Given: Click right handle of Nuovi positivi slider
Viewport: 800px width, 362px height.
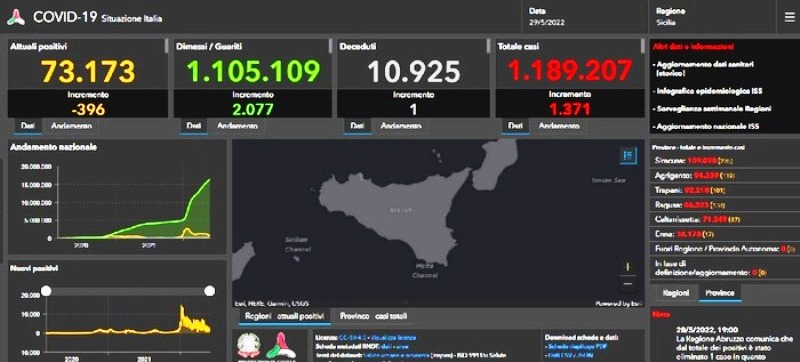Looking at the screenshot, I should pos(209,291).
